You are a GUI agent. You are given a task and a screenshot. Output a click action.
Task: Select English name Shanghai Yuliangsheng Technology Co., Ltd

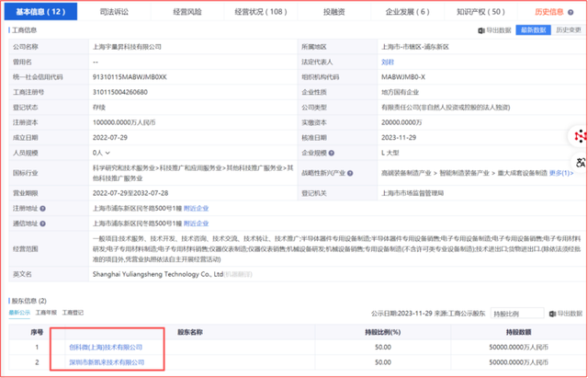tap(158, 274)
